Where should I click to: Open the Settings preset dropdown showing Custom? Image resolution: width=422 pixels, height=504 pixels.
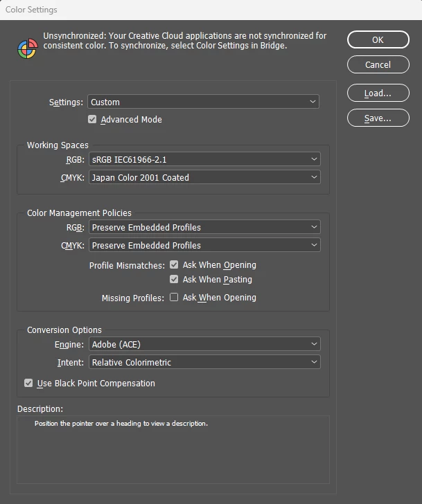pos(203,102)
